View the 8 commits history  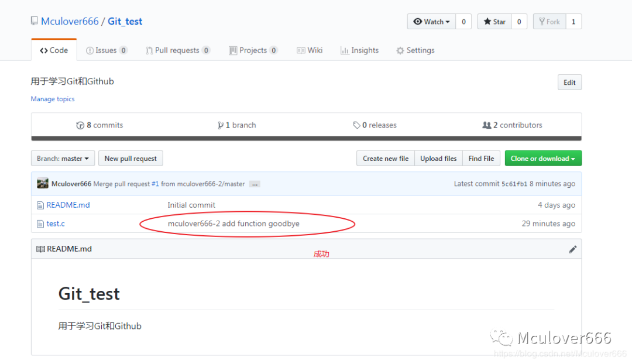pyautogui.click(x=99, y=125)
